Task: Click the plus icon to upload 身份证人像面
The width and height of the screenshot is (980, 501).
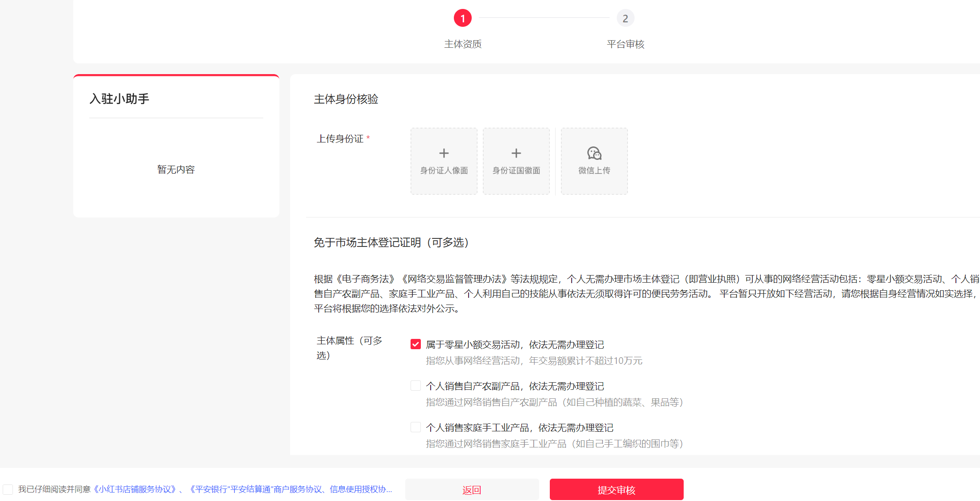Action: [x=444, y=153]
